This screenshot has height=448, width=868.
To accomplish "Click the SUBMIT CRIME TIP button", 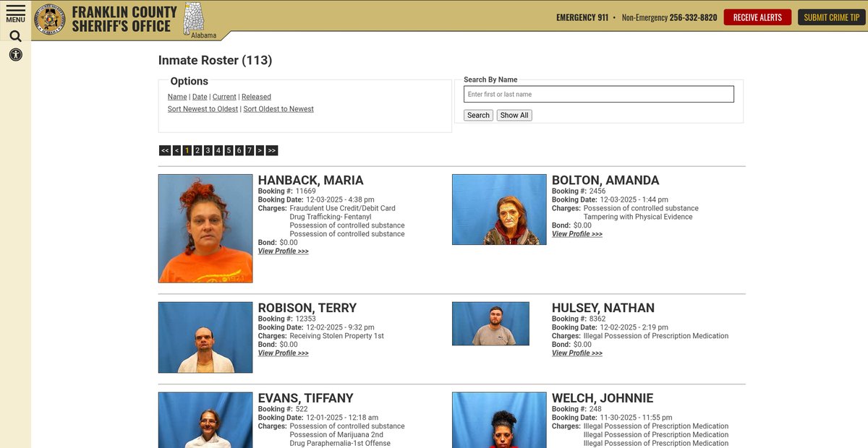I will [x=831, y=17].
